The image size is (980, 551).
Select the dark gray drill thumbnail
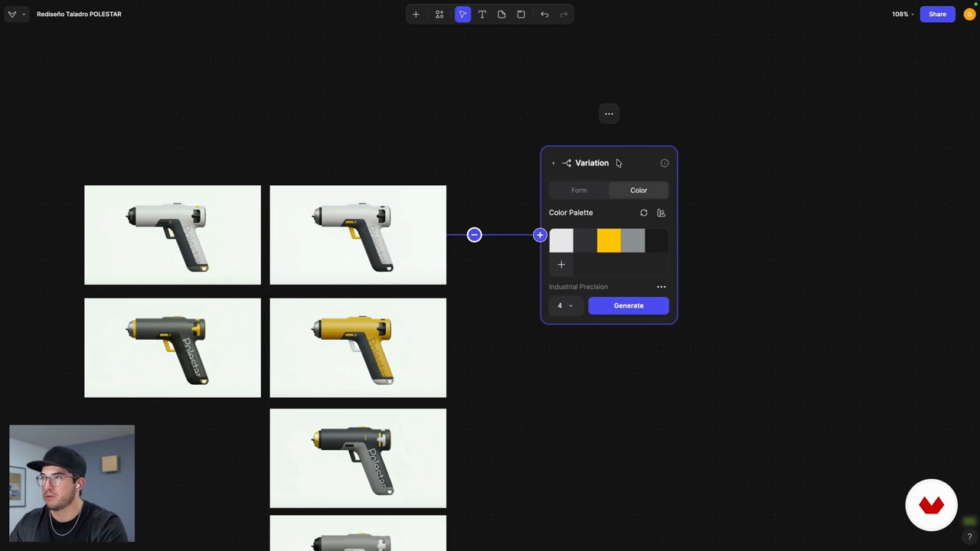tap(172, 348)
